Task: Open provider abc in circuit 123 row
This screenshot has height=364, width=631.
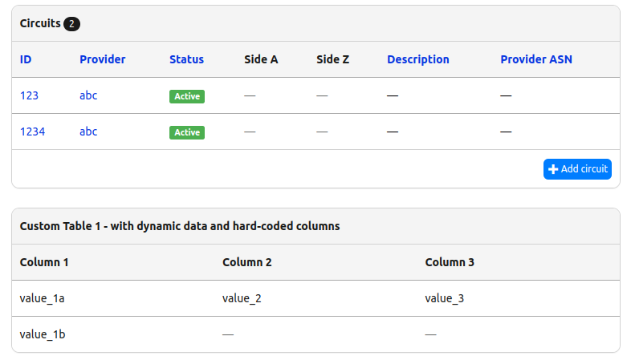Action: point(88,95)
